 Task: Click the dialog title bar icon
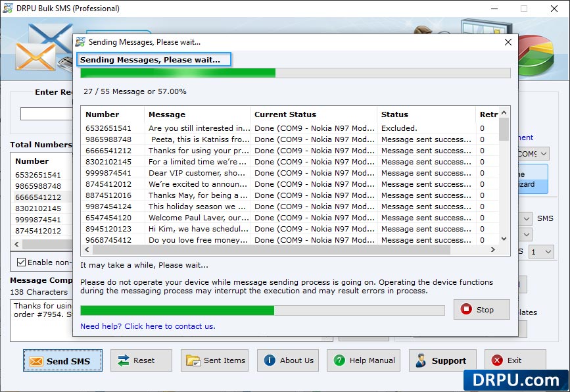(80, 42)
